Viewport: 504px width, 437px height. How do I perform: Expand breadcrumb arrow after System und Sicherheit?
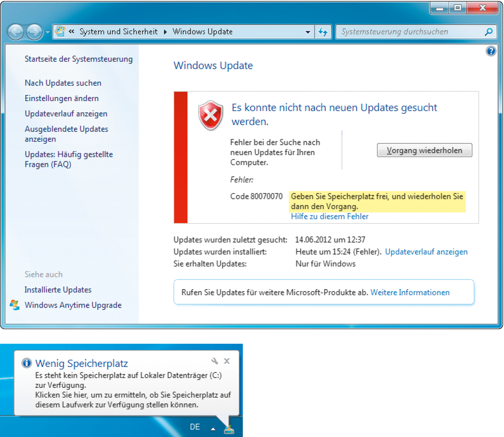point(165,32)
